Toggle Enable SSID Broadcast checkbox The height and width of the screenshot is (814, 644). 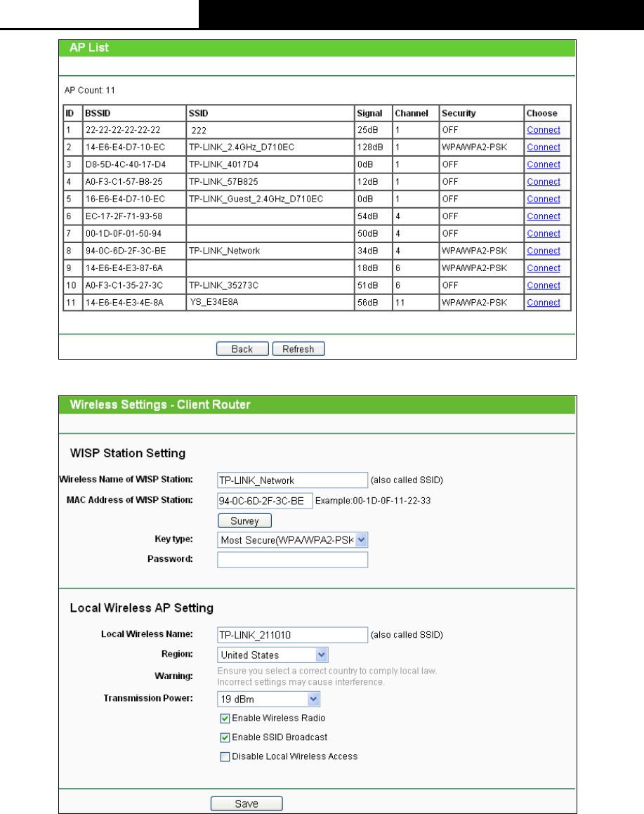point(225,737)
